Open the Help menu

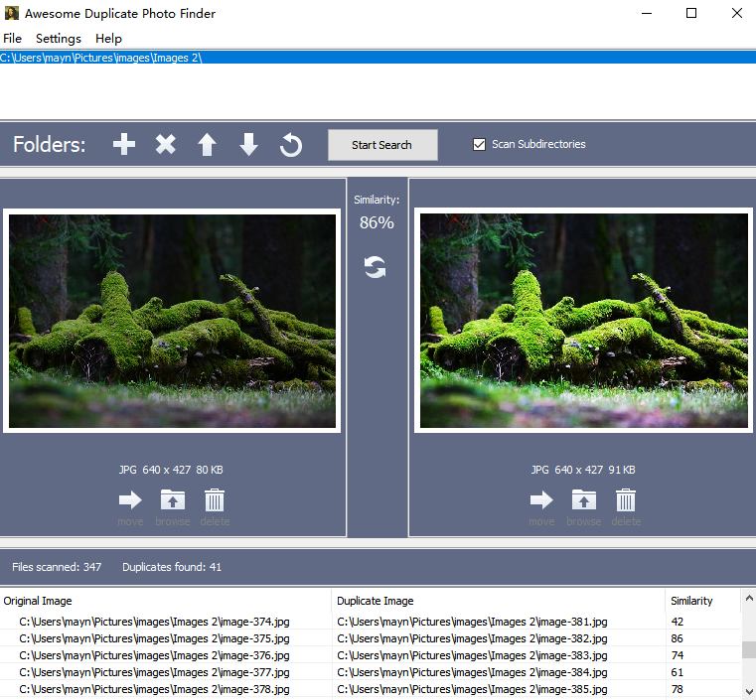click(108, 38)
